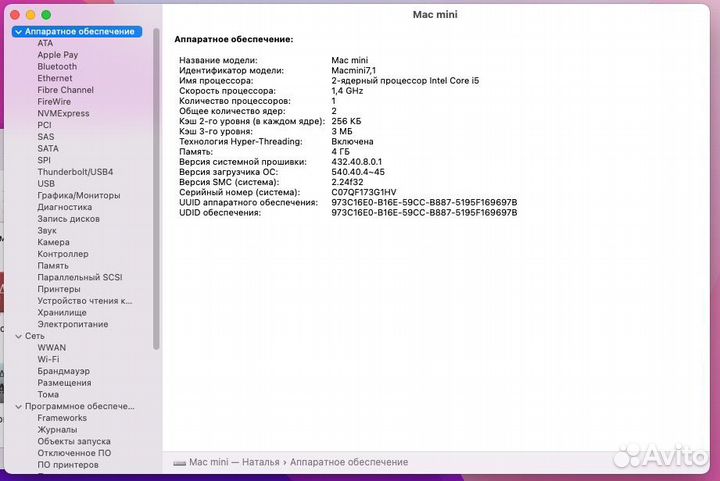Open the Thunderbolt/USB4 entry
Viewport: 720px width, 481px height.
(75, 172)
